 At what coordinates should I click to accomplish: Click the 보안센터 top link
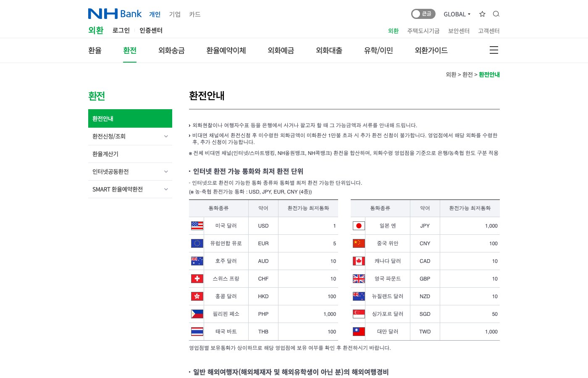click(459, 31)
